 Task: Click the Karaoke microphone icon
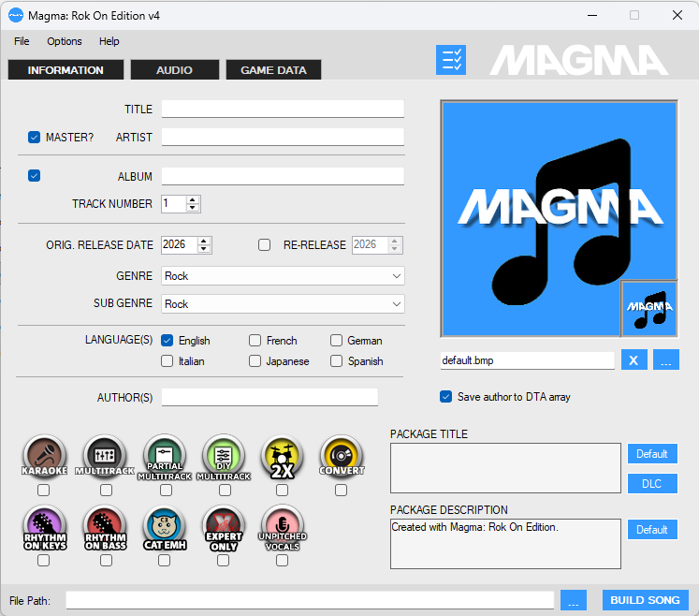pos(44,456)
